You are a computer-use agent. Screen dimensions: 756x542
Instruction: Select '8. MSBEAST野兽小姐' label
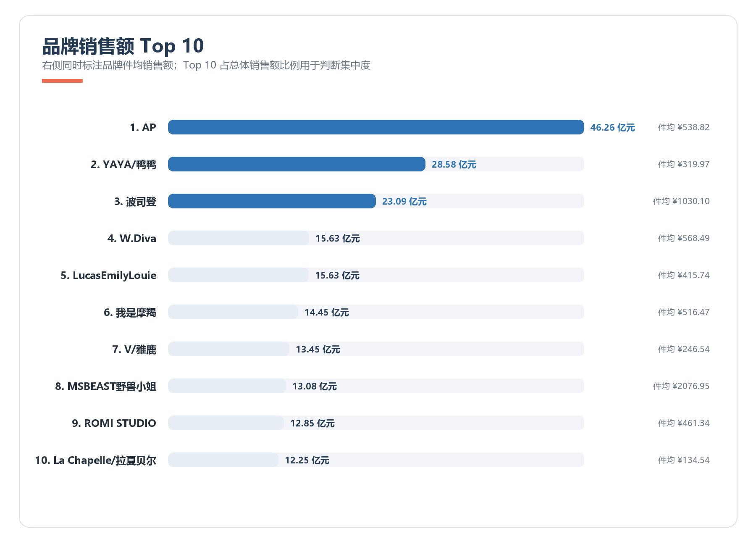point(105,386)
